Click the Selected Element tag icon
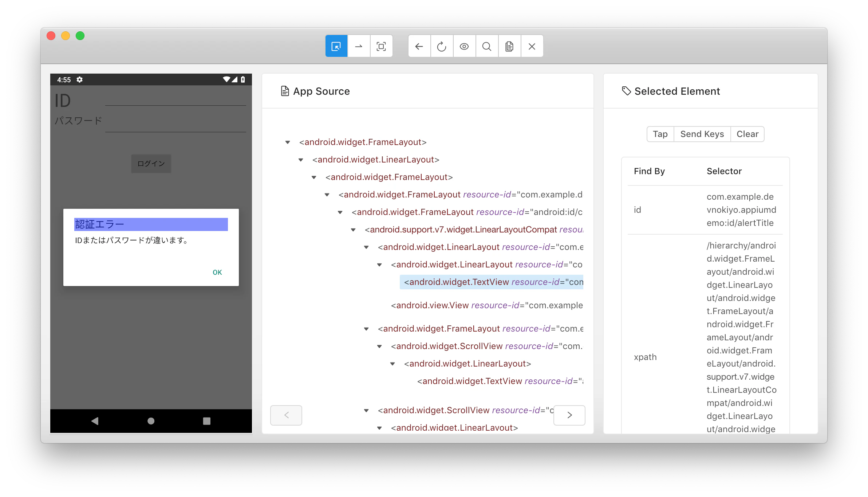The width and height of the screenshot is (868, 497). coord(626,91)
